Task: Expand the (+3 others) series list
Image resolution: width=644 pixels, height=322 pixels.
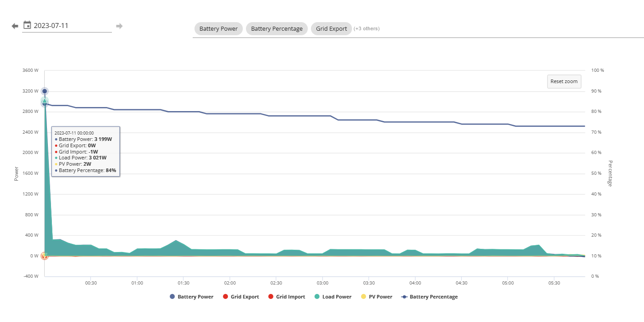Action: [366, 28]
